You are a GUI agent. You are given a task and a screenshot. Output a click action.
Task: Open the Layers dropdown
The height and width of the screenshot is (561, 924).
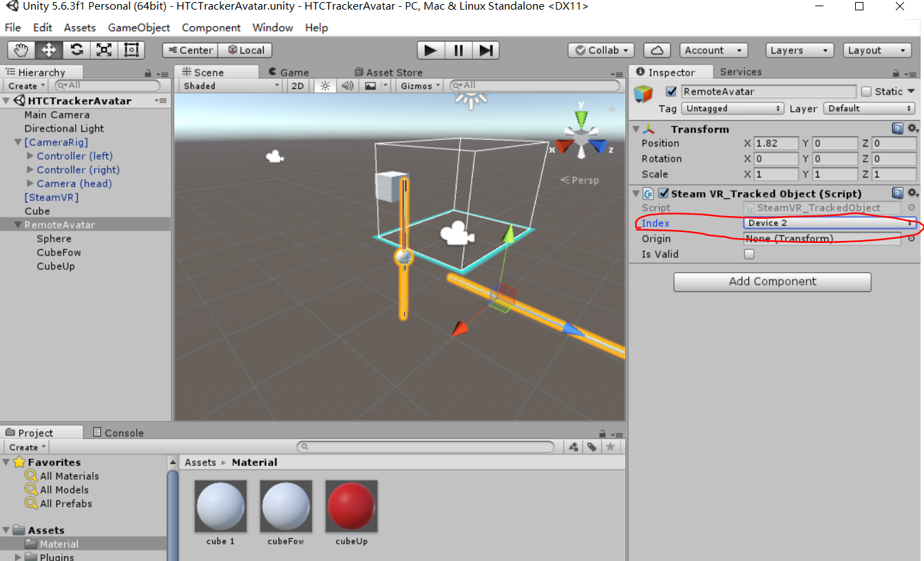point(799,50)
